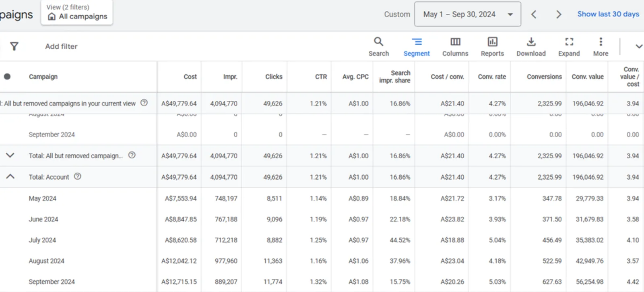644x292 pixels.
Task: Click July 2024 search impr. share 44.52%
Action: [x=400, y=240]
